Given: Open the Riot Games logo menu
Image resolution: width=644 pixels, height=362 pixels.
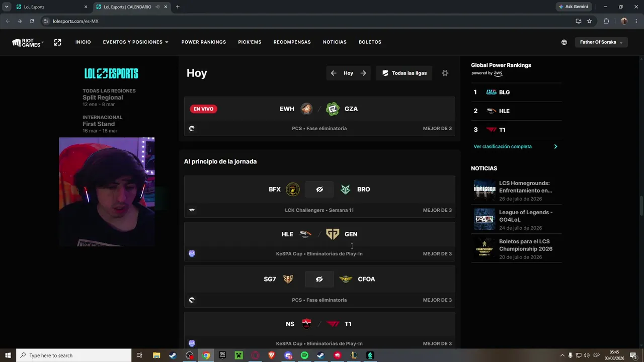Looking at the screenshot, I should 28,42.
